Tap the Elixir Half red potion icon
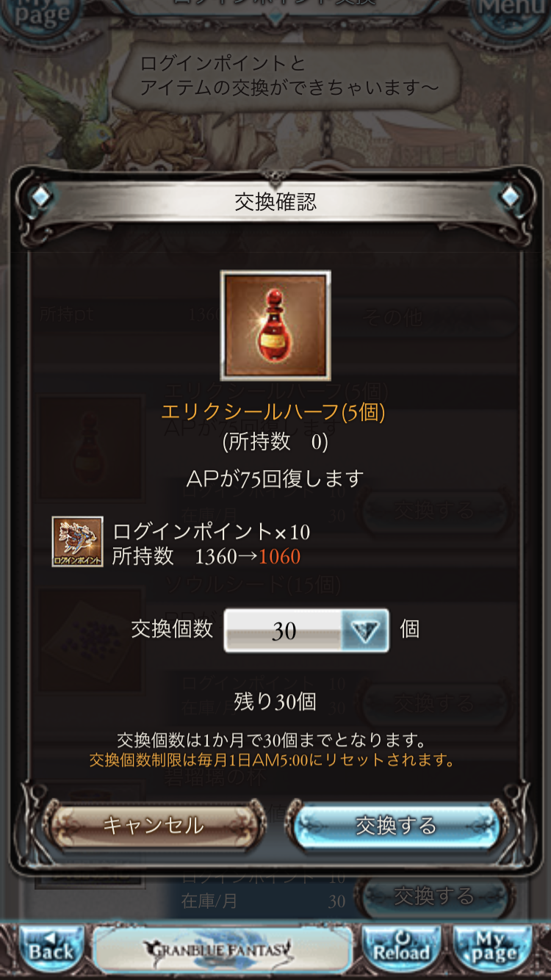The width and height of the screenshot is (551, 980). 275,325
